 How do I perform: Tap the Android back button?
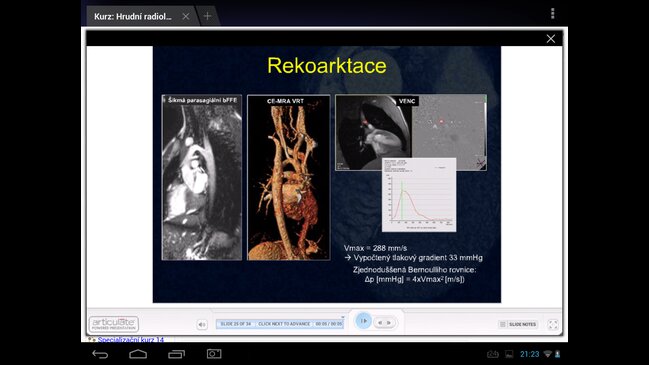coord(100,354)
